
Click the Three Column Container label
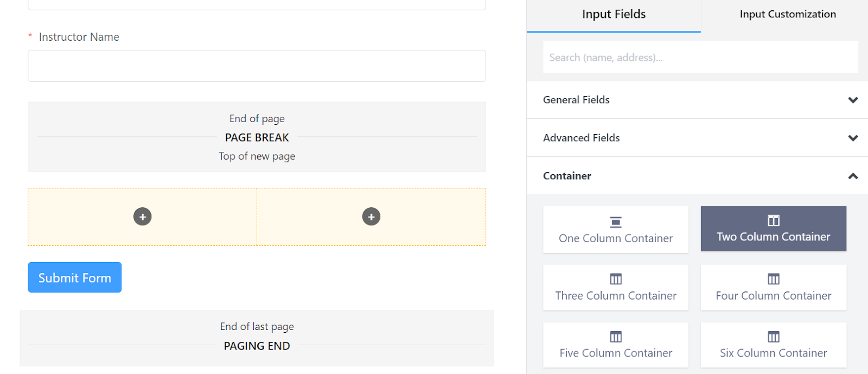coord(616,296)
